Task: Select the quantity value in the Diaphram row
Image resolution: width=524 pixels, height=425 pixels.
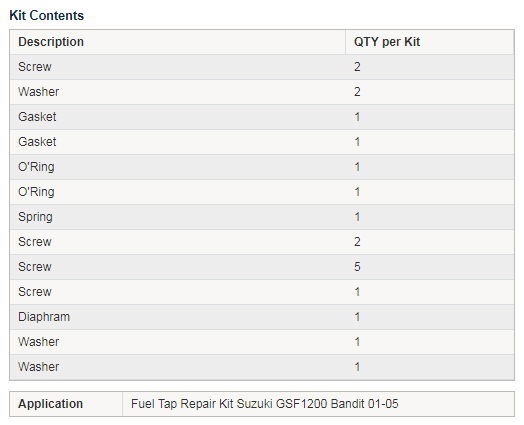Action: pos(357,317)
